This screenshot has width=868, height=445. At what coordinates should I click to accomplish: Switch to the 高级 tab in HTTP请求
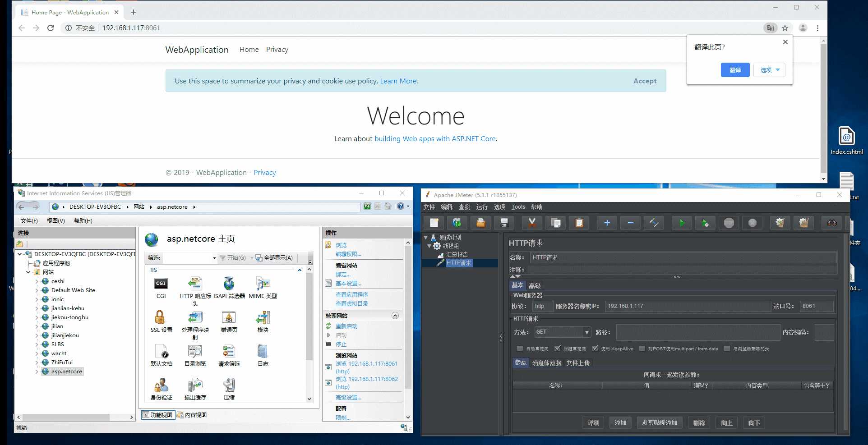pyautogui.click(x=535, y=286)
